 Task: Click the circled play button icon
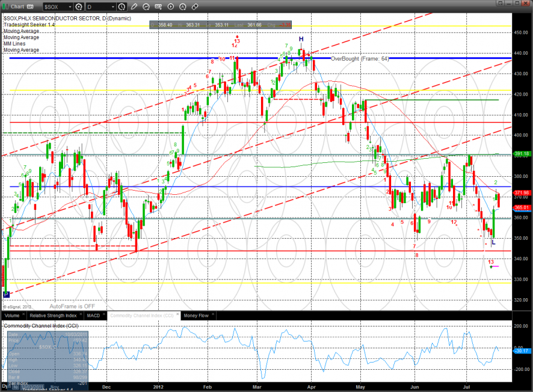pos(171,7)
